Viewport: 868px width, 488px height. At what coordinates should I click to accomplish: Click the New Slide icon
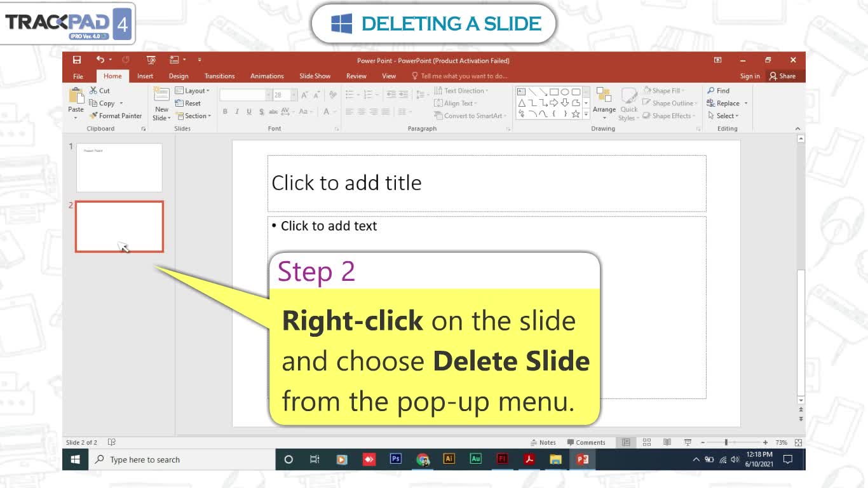(x=162, y=95)
